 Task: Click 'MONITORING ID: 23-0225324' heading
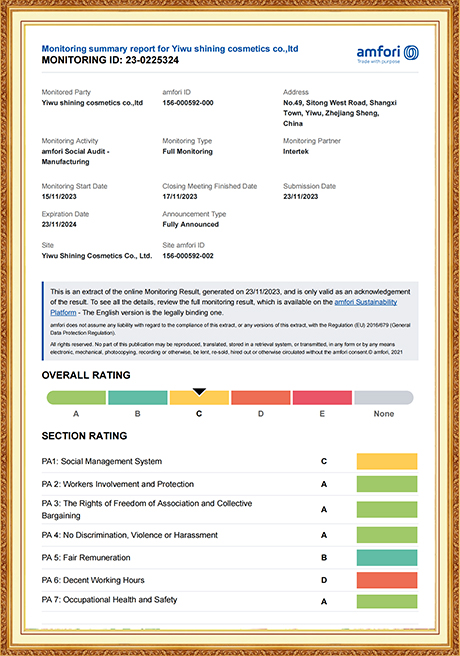tap(110, 60)
